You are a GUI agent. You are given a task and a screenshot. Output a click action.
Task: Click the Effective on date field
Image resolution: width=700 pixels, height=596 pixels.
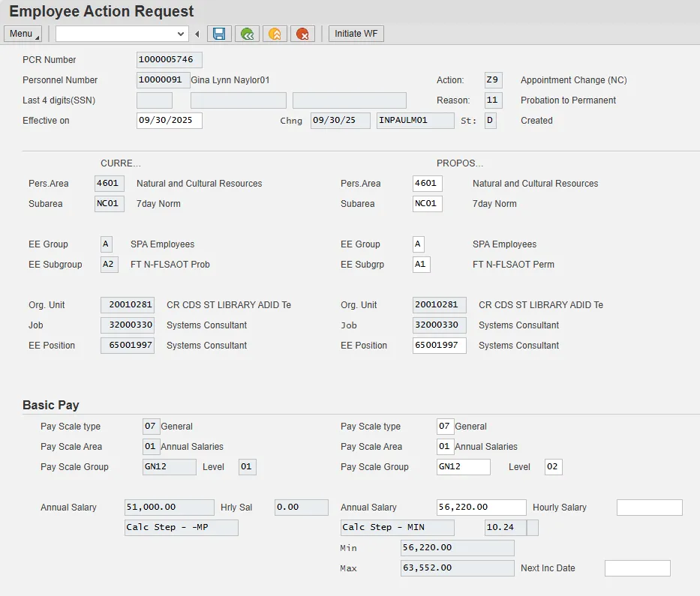click(169, 121)
